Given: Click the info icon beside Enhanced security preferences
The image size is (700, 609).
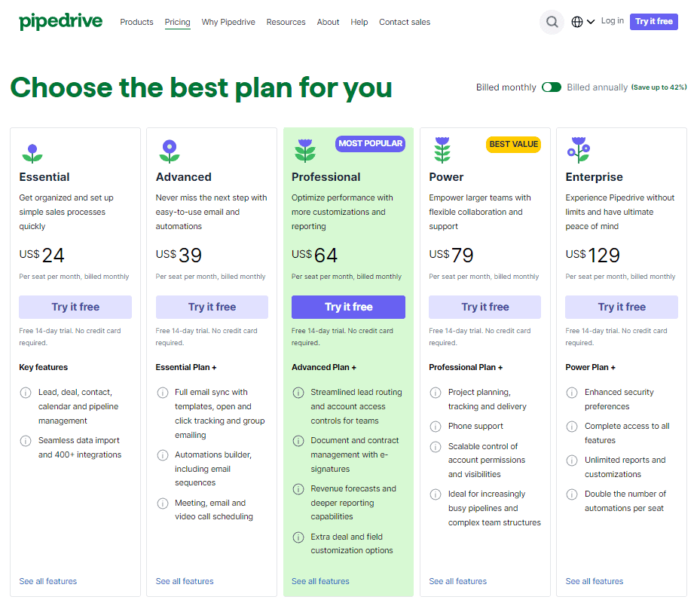Looking at the screenshot, I should point(572,392).
